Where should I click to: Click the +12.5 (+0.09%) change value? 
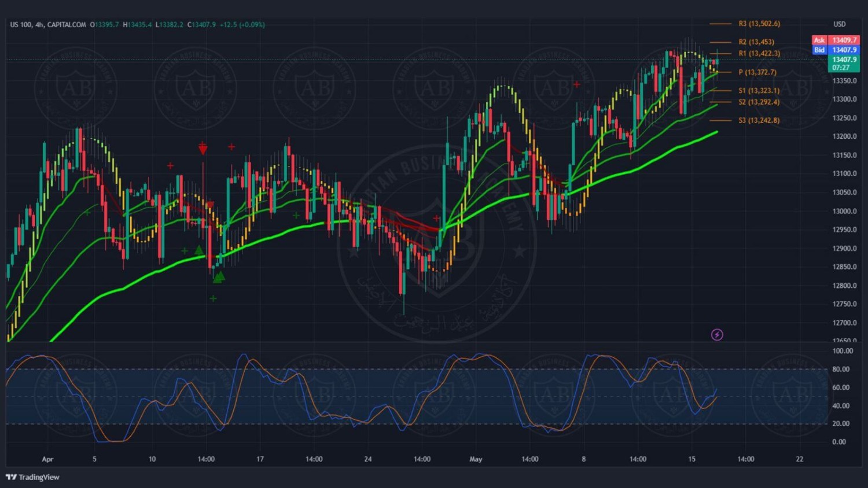[242, 25]
